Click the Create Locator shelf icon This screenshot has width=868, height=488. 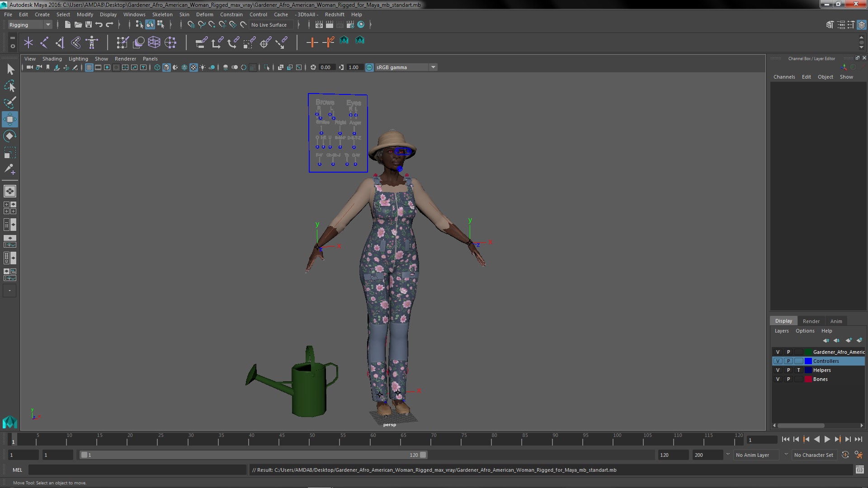click(x=28, y=43)
